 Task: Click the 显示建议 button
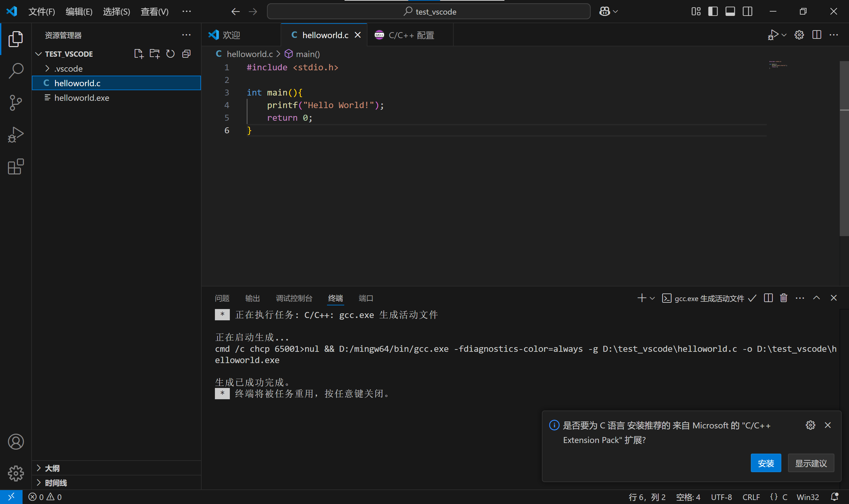[x=811, y=463]
